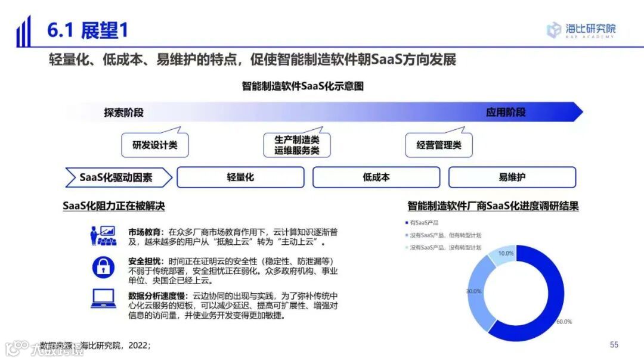Viewport: 644px width, 361px height.
Task: Click legend entry 没有SaaS产品，没有转型计划
Action: tap(443, 247)
